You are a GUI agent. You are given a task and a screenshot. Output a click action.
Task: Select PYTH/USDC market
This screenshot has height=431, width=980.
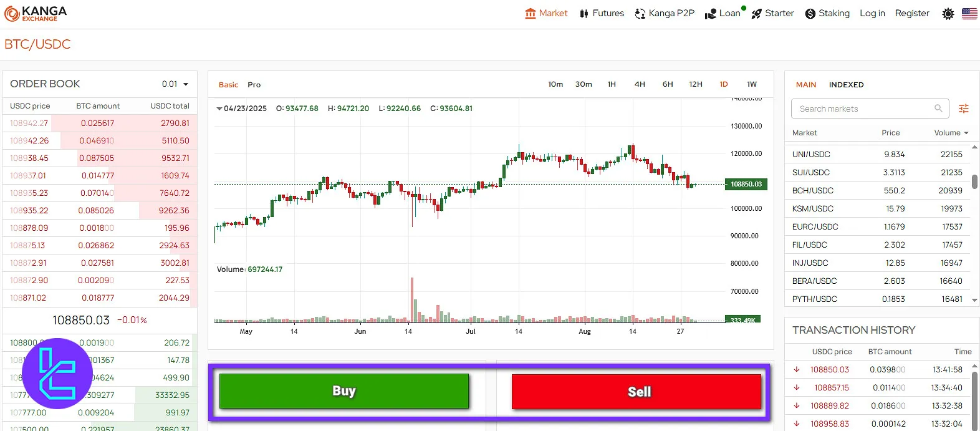pyautogui.click(x=877, y=299)
